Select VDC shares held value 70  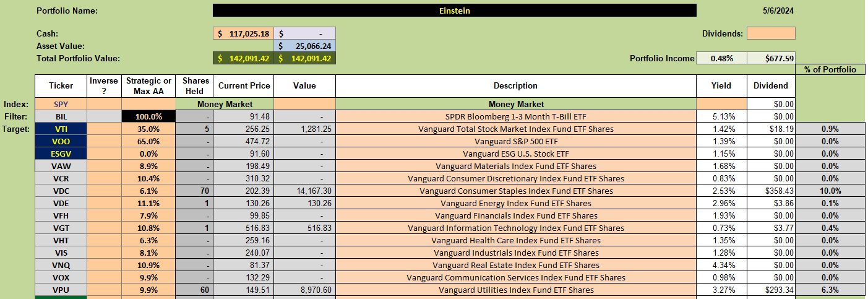[193, 191]
